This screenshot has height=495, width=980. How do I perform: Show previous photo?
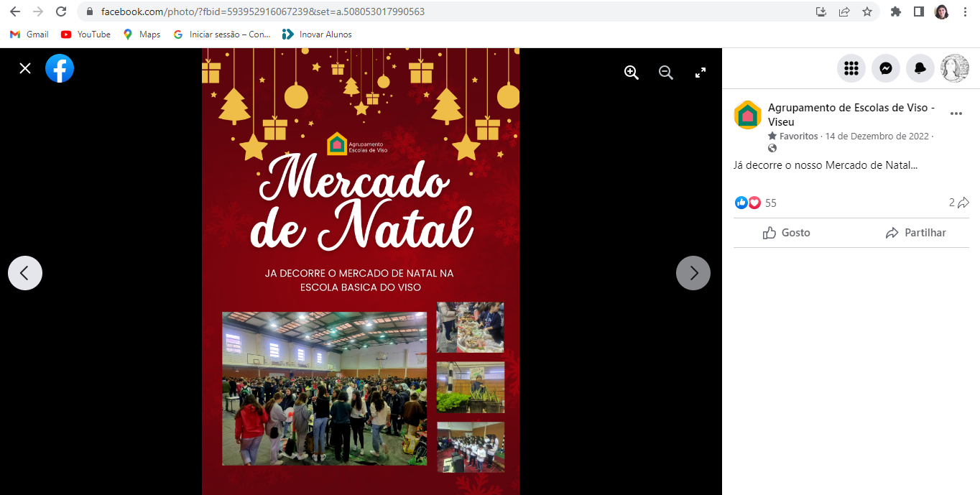[x=25, y=273]
